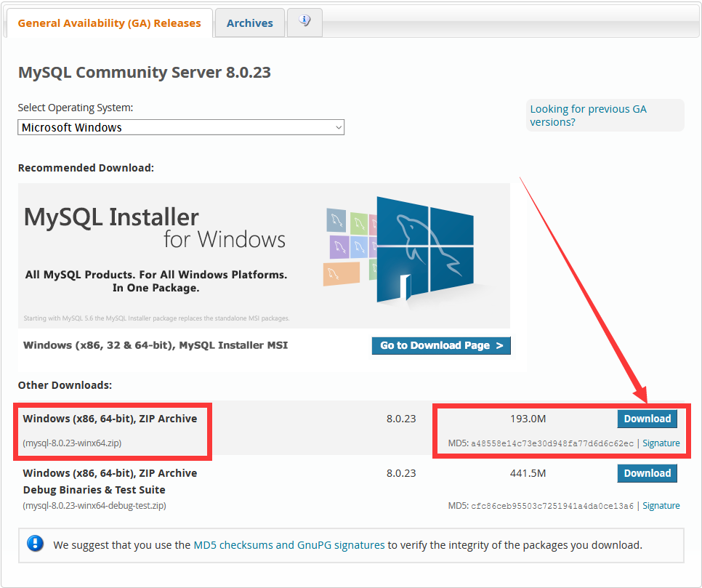Click the Go to Download Page button
This screenshot has width=702, height=588.
coord(441,345)
